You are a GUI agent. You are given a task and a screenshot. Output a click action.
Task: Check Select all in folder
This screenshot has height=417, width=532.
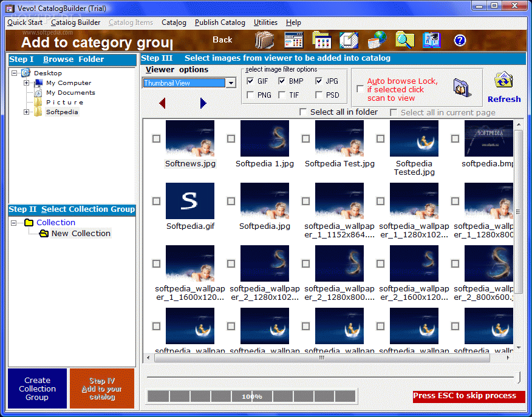(303, 112)
